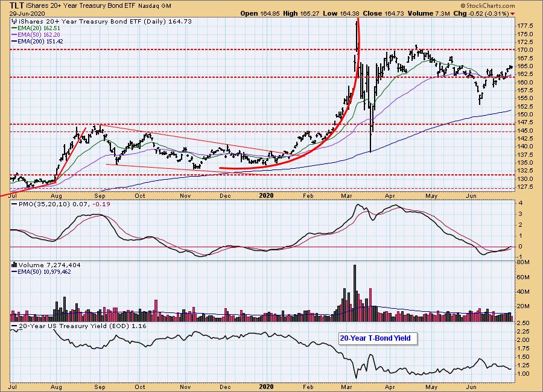Click the header title iShares 20+ Year Treasury Bond ETF

click(x=80, y=6)
